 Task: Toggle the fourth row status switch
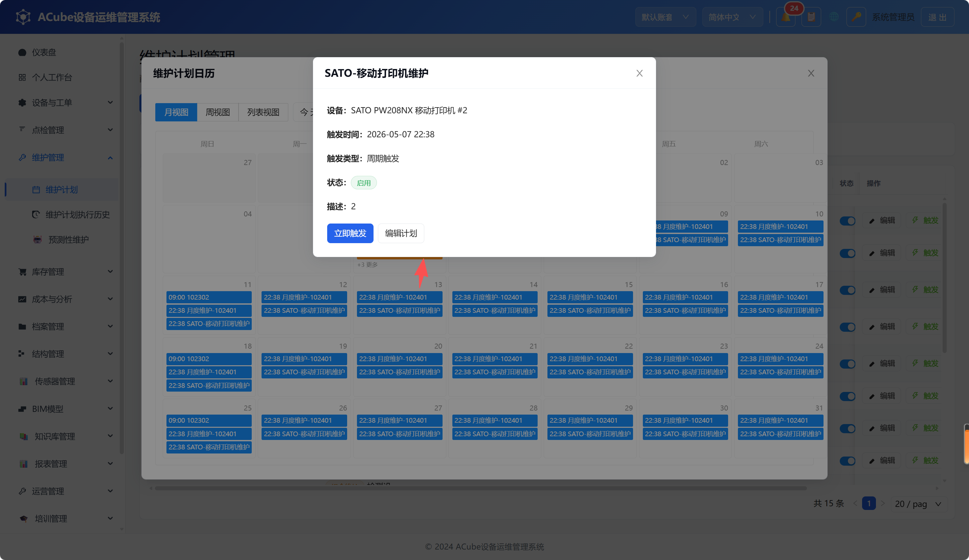tap(847, 327)
